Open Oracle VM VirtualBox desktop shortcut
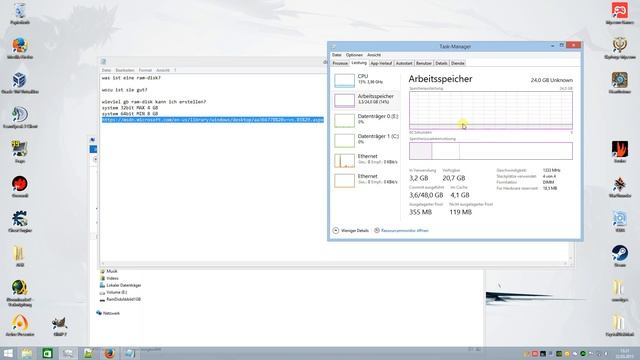 [x=20, y=83]
